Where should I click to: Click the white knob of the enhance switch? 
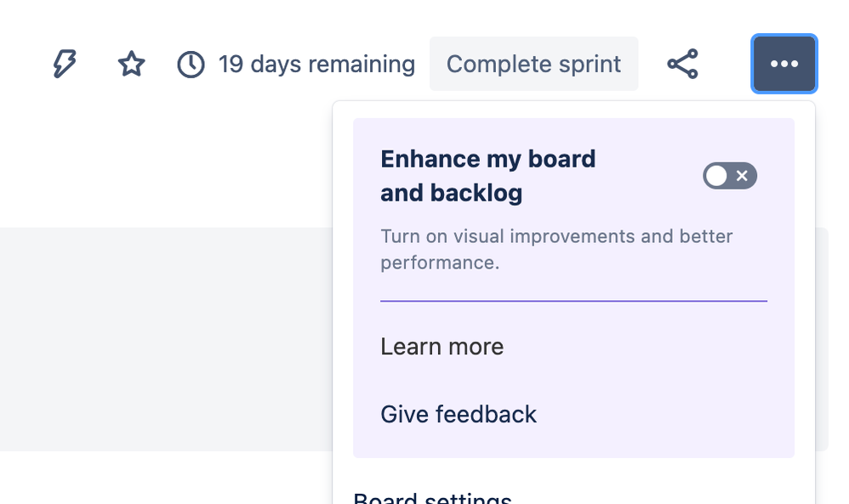[716, 176]
